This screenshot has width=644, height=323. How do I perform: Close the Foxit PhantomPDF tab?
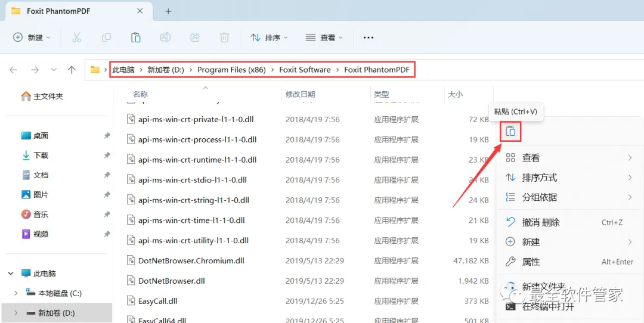140,11
